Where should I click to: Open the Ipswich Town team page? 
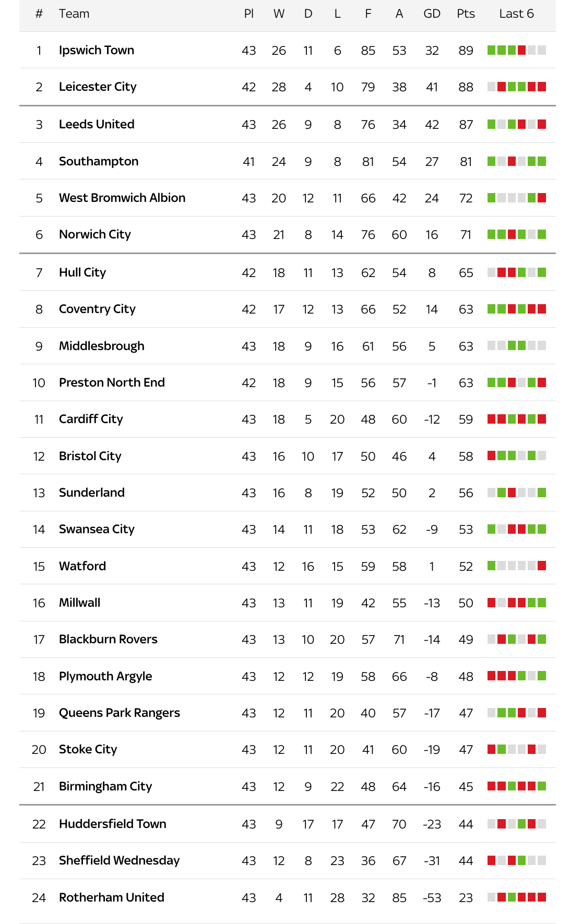(x=97, y=50)
